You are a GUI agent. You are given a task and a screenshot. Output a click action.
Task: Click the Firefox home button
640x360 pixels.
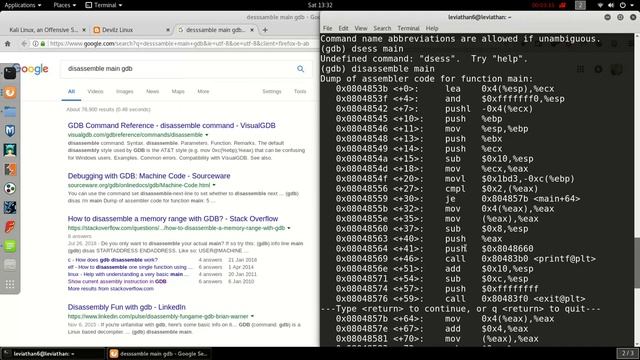click(7, 44)
